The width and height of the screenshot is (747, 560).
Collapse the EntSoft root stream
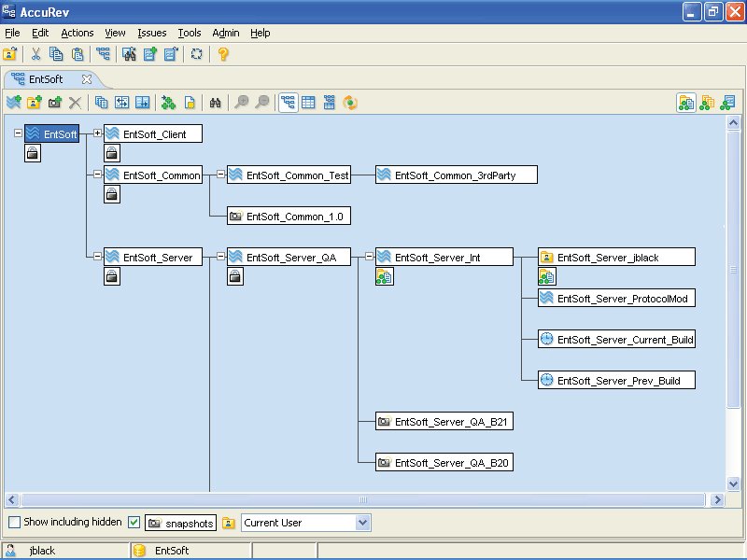(x=18, y=133)
